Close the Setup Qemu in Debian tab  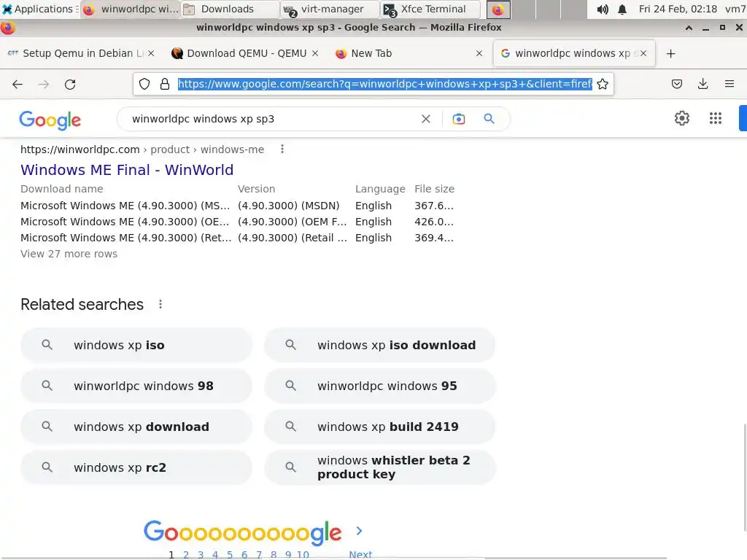click(x=151, y=53)
